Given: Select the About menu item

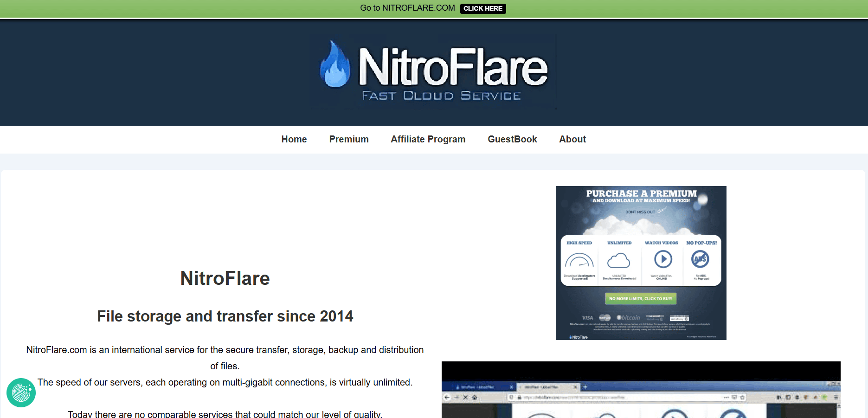Looking at the screenshot, I should pos(572,139).
